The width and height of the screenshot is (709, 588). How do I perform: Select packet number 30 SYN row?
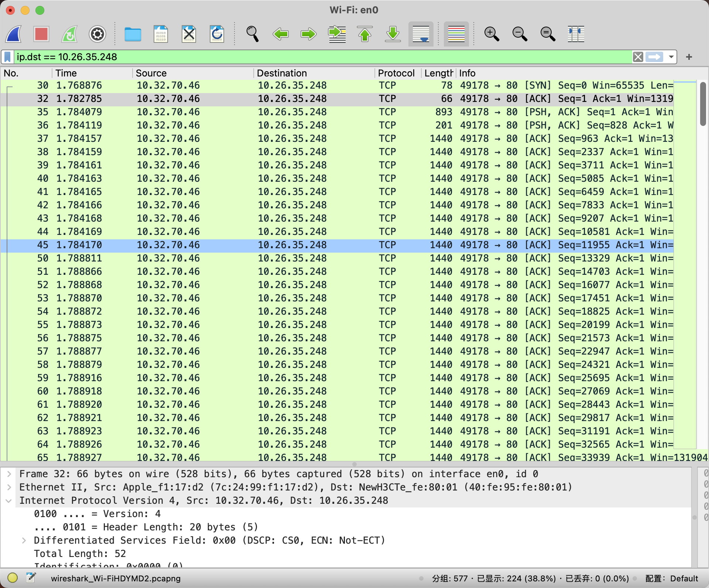click(337, 85)
